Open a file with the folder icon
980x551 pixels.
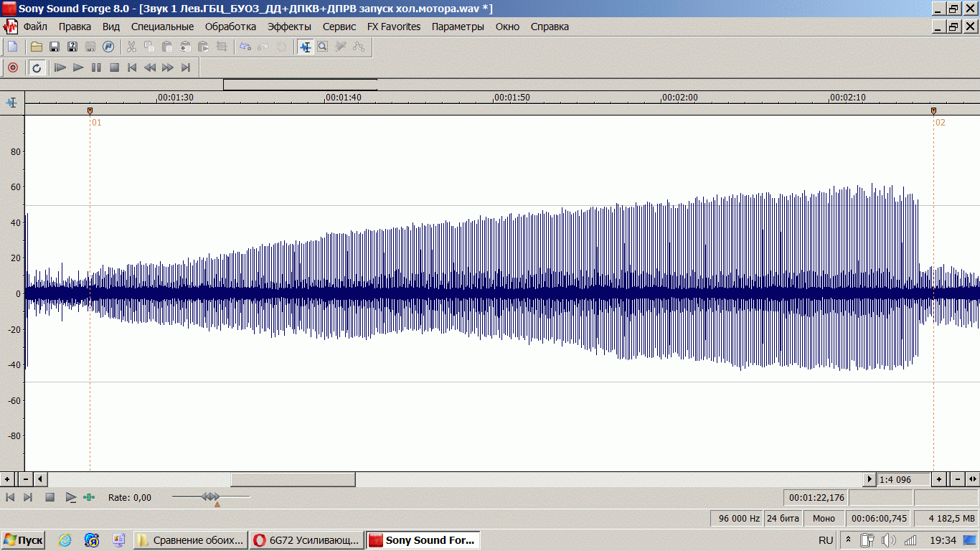(x=36, y=47)
